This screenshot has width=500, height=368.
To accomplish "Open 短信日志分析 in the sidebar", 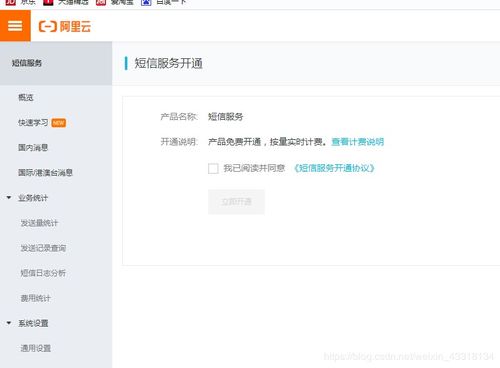I will [43, 273].
